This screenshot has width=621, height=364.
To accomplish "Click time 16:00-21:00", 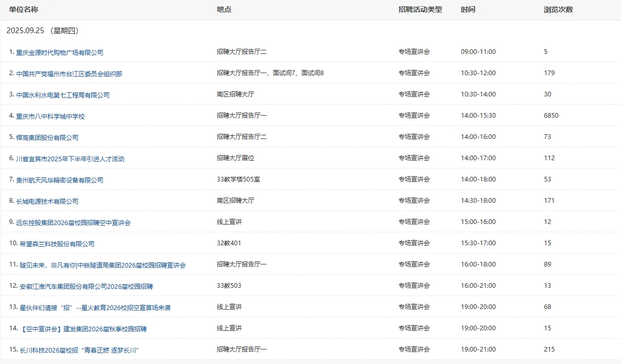I will (478, 286).
